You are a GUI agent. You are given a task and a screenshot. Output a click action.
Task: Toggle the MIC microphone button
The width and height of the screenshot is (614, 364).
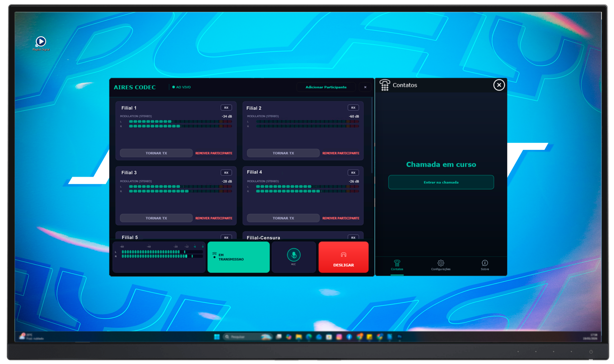(294, 257)
